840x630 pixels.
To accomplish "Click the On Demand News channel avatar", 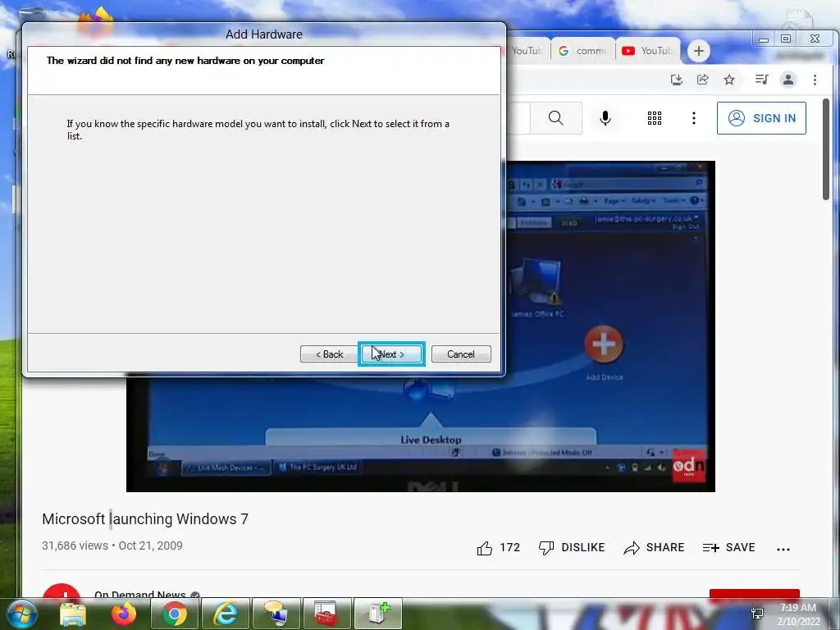I will tap(62, 591).
